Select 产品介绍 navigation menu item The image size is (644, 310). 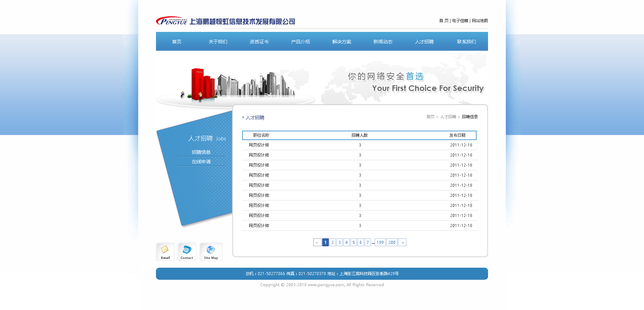tap(301, 42)
